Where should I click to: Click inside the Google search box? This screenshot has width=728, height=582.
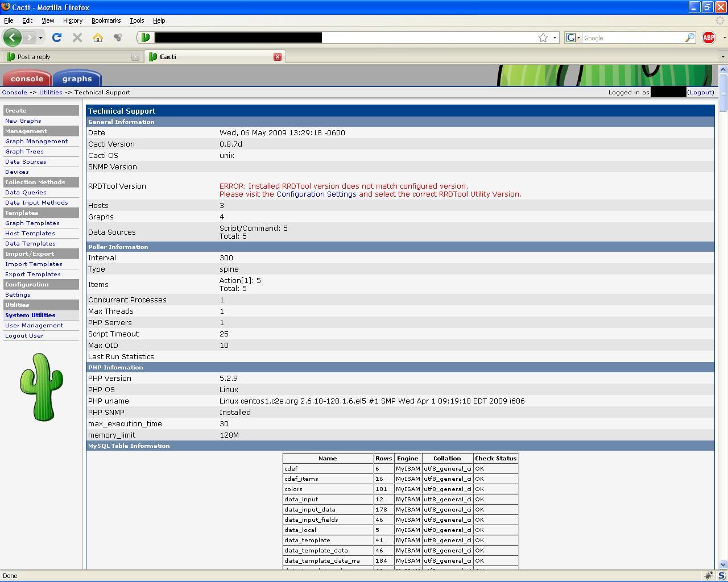coord(633,38)
